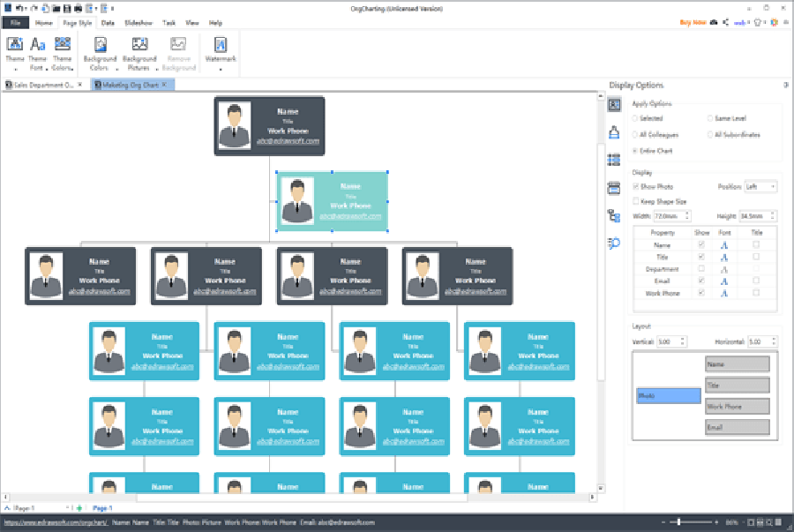This screenshot has width=794, height=532.
Task: Check the Department Show checkbox
Action: pos(701,269)
